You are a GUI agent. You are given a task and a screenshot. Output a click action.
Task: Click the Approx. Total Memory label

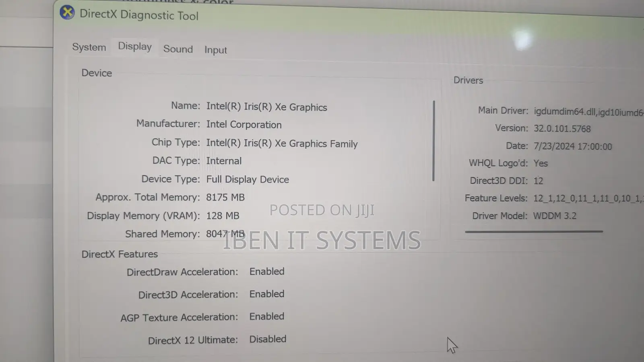148,197
